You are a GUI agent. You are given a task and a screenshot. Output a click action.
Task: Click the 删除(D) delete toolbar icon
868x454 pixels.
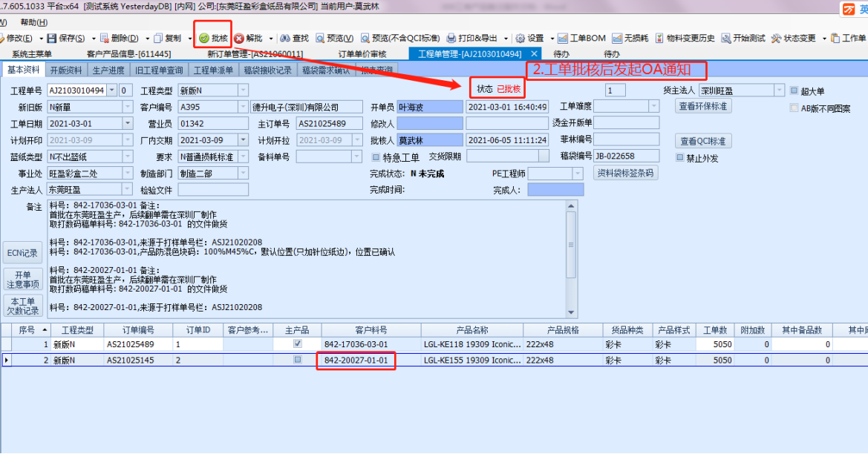pos(104,38)
